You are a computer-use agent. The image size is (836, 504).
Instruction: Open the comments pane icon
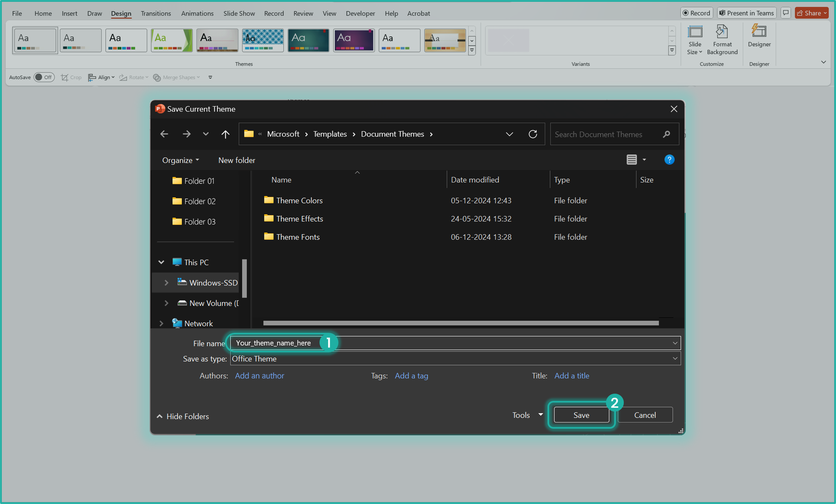786,13
